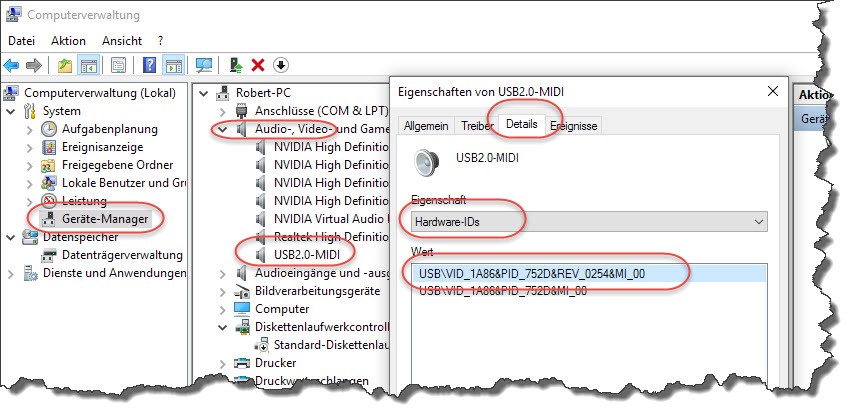This screenshot has height=420, width=859.
Task: Select the USB2.0-MIDI device
Action: [306, 255]
